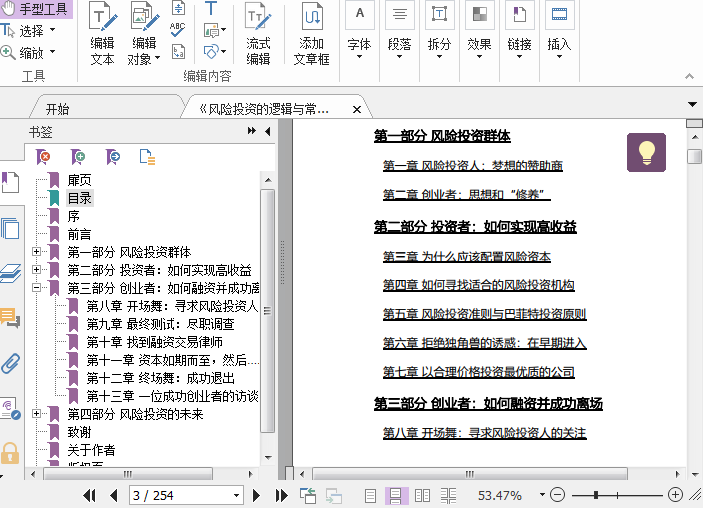Click the yellow lightbulb tip icon

[x=646, y=152]
